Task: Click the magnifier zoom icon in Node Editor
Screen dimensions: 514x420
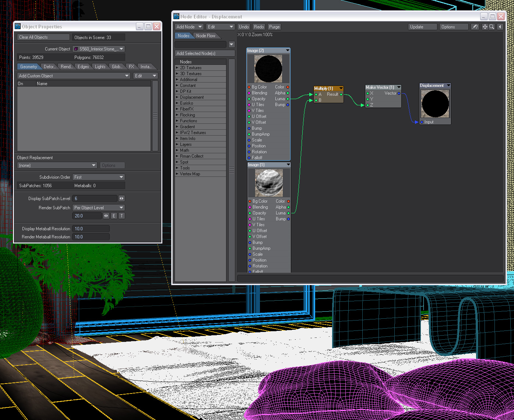Action: click(492, 27)
